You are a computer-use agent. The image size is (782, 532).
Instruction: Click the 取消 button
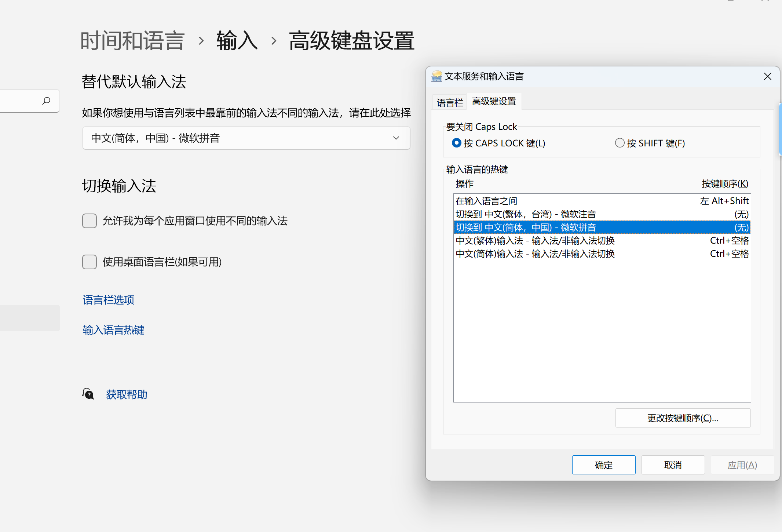click(x=673, y=465)
